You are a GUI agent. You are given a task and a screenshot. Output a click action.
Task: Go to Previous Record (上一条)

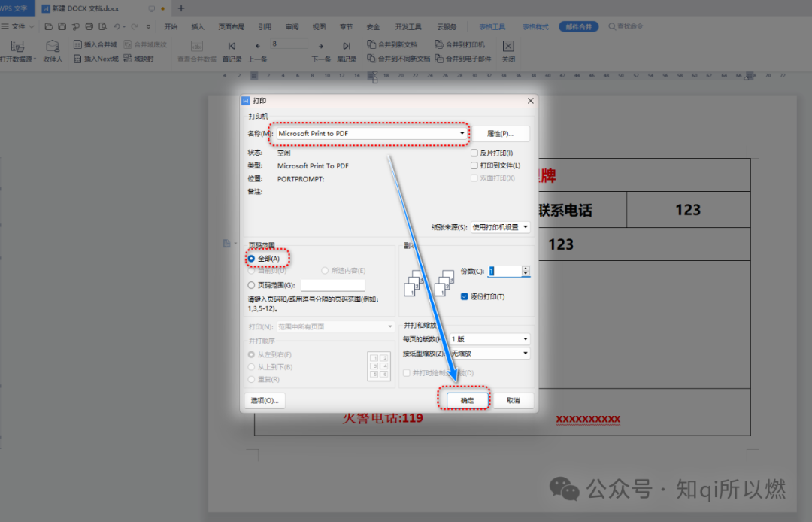(257, 52)
